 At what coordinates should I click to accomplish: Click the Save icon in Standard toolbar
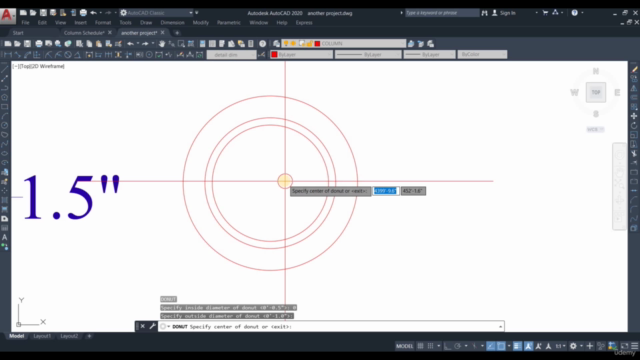[27, 44]
